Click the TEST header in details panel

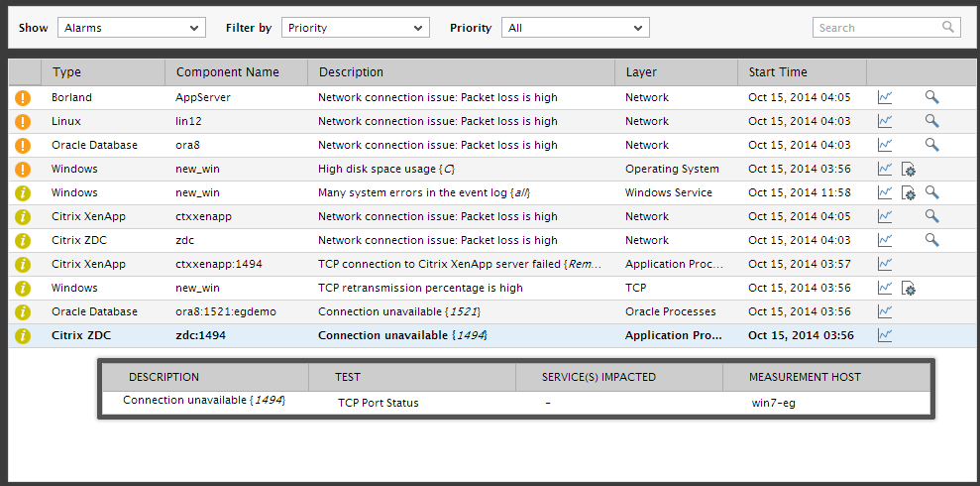click(x=348, y=377)
